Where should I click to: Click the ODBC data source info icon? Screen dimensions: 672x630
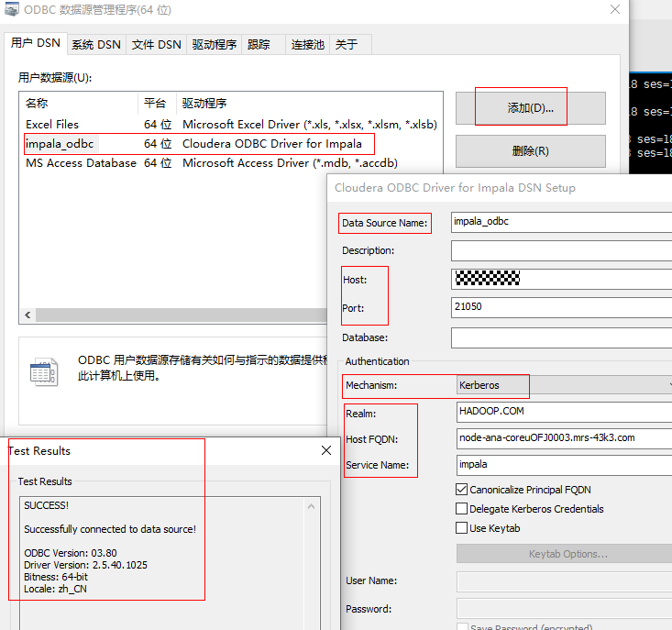tap(44, 372)
